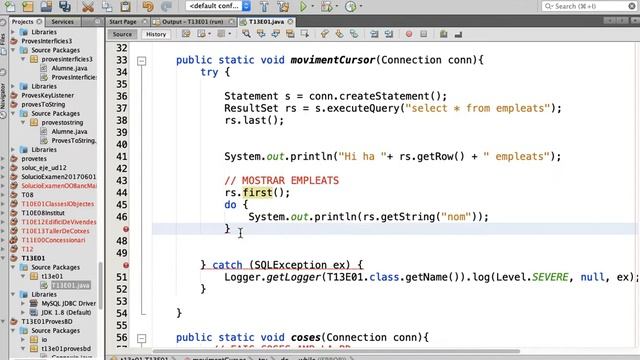
Task: Toggle Highlight Search icon
Action: click(290, 34)
